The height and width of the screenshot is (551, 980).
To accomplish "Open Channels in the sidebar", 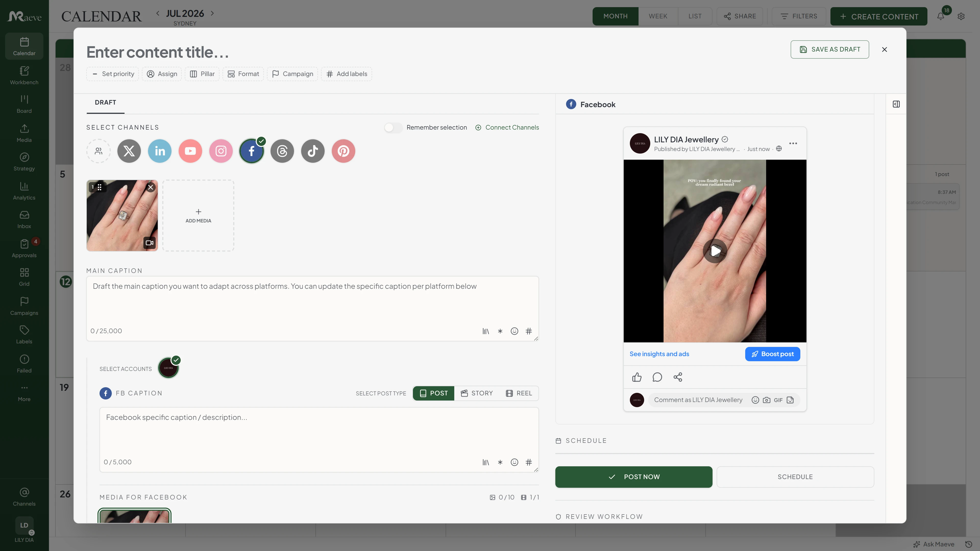I will (x=24, y=497).
